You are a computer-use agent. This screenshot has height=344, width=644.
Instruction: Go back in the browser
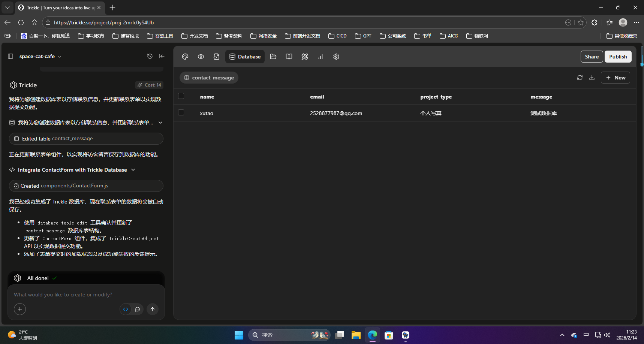coord(7,22)
